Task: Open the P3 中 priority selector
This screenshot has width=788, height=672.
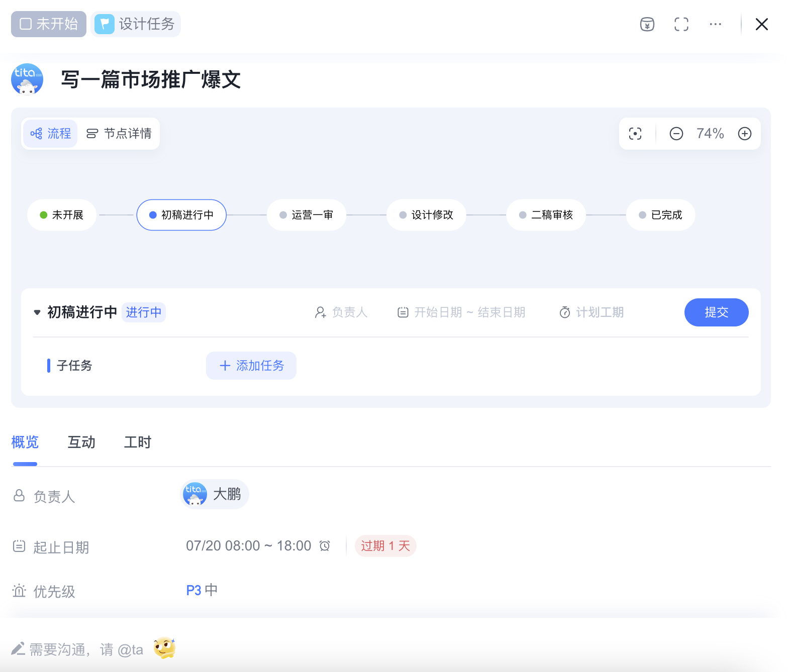Action: click(x=202, y=590)
